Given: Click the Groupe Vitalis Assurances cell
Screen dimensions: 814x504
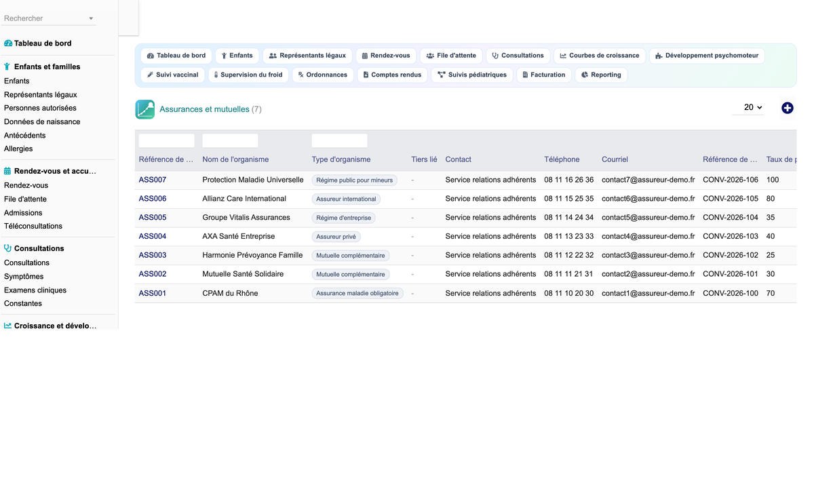Looking at the screenshot, I should click(246, 218).
